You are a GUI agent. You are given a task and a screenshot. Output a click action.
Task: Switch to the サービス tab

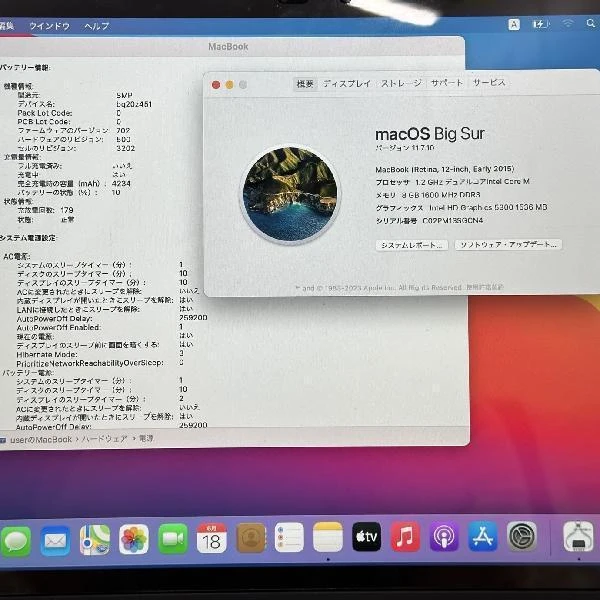(489, 82)
